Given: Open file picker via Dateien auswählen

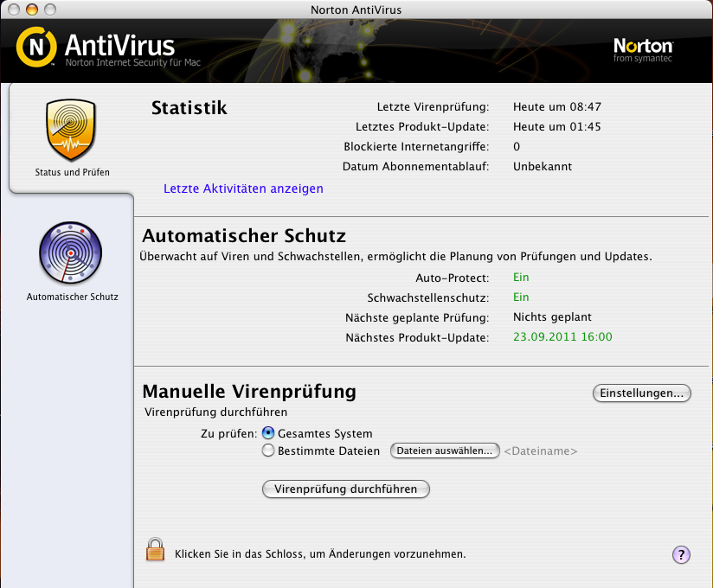Looking at the screenshot, I should pos(445,451).
